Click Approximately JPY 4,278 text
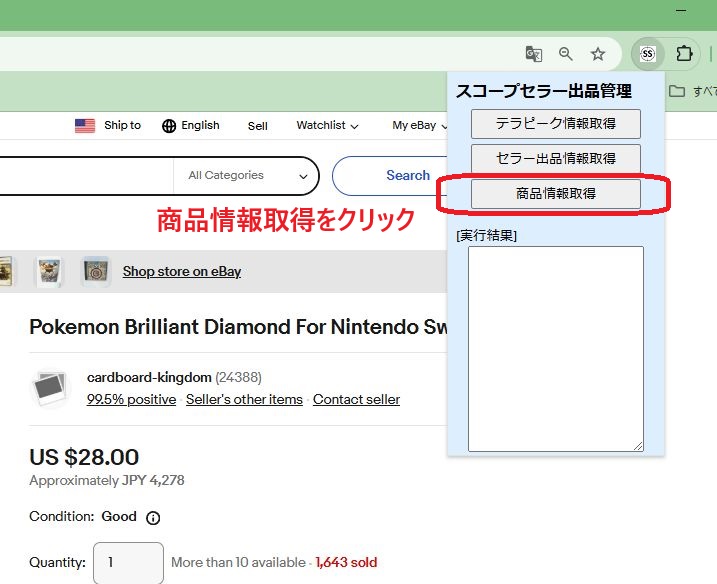The width and height of the screenshot is (717, 584). click(107, 480)
